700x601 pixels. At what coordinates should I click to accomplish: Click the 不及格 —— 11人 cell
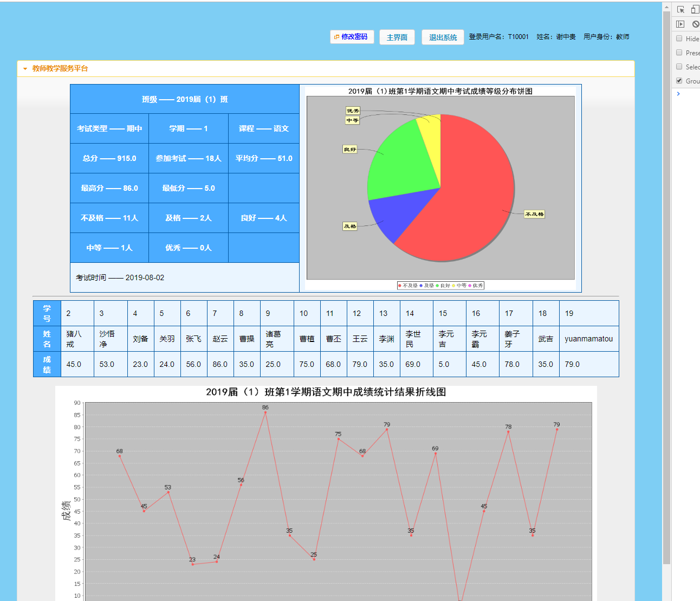click(109, 218)
